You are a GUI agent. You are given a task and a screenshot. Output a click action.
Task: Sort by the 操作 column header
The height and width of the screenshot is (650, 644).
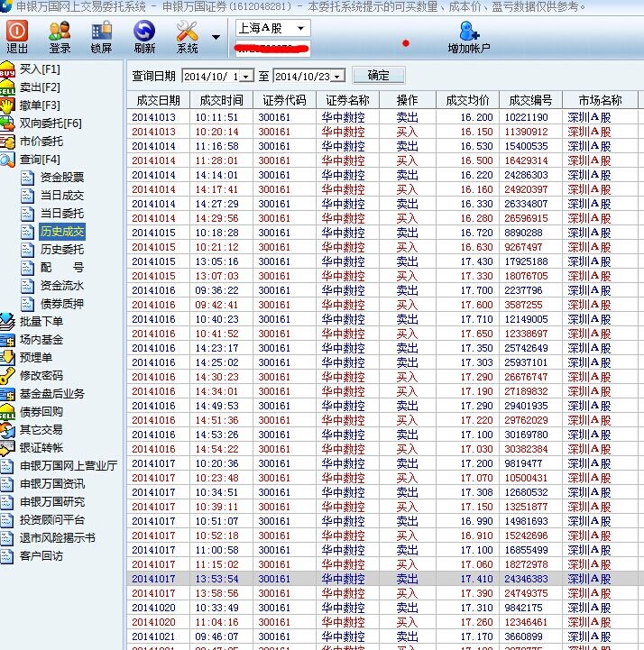pyautogui.click(x=407, y=100)
